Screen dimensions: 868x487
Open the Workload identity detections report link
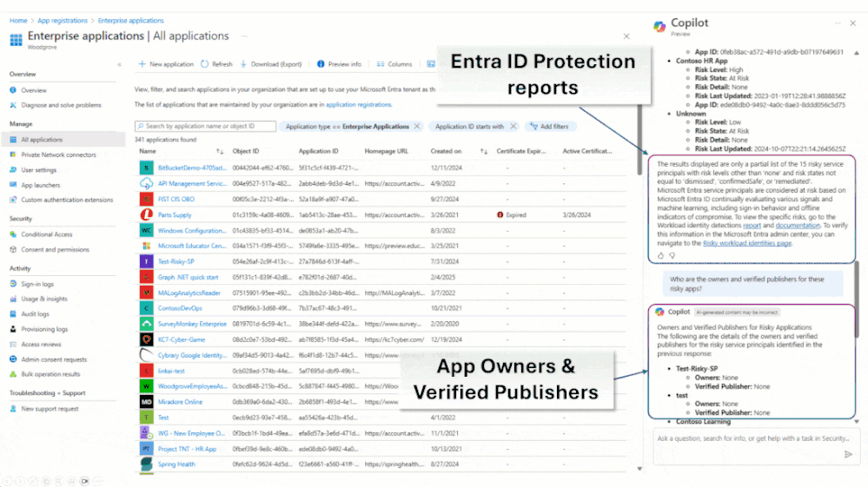[752, 226]
